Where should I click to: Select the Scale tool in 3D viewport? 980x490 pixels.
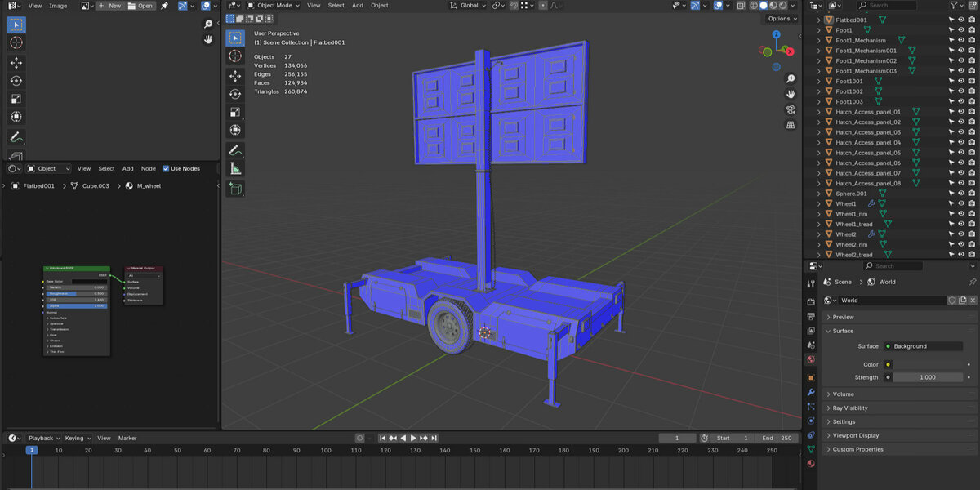coord(235,112)
